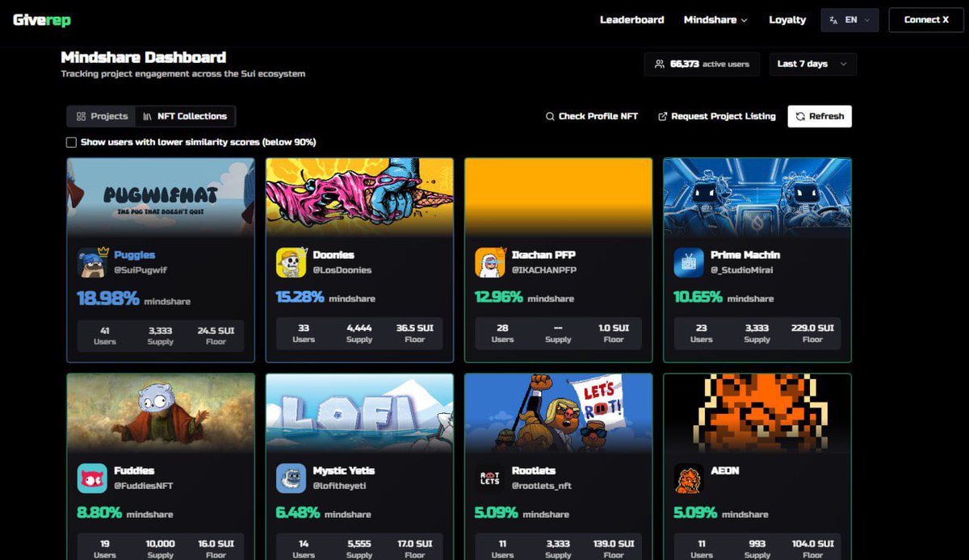
Task: Click the Refresh button
Action: point(820,116)
